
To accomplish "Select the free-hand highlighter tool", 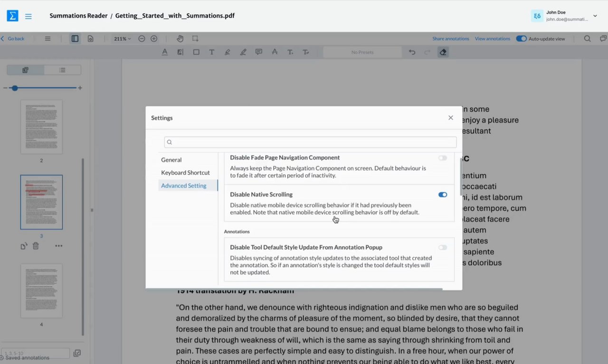I will pos(228,52).
